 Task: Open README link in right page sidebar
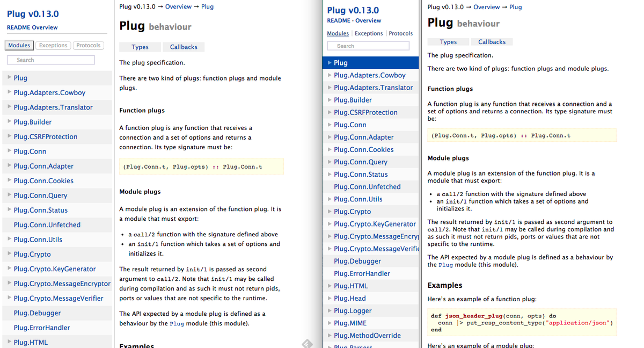338,20
